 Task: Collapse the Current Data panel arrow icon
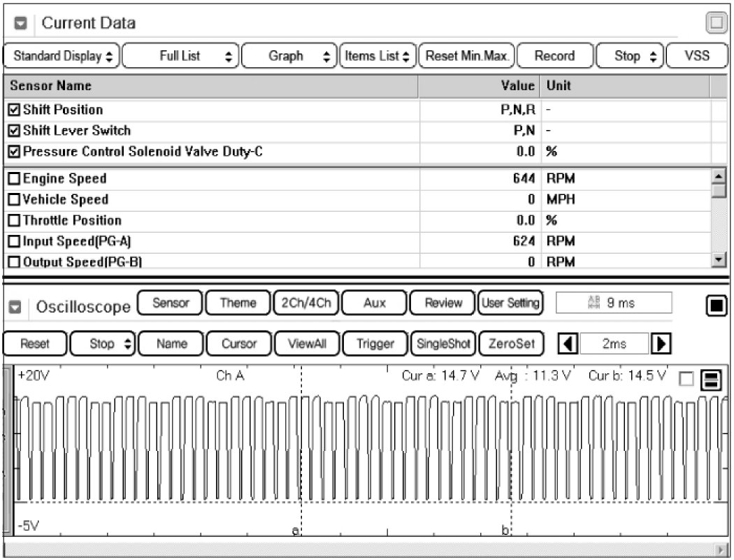tap(21, 23)
